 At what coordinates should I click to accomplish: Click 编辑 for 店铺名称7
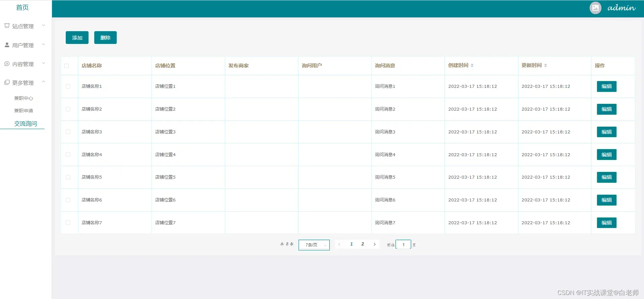(x=606, y=223)
